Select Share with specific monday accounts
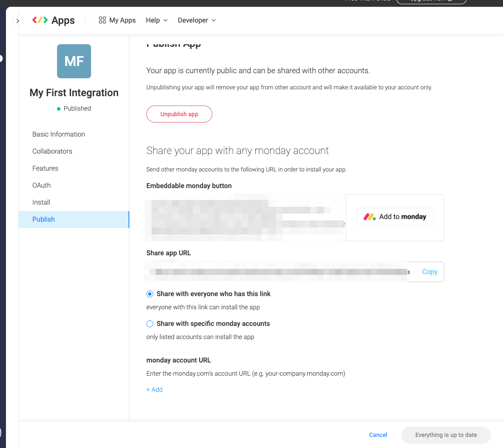This screenshot has width=503, height=448. pyautogui.click(x=150, y=324)
